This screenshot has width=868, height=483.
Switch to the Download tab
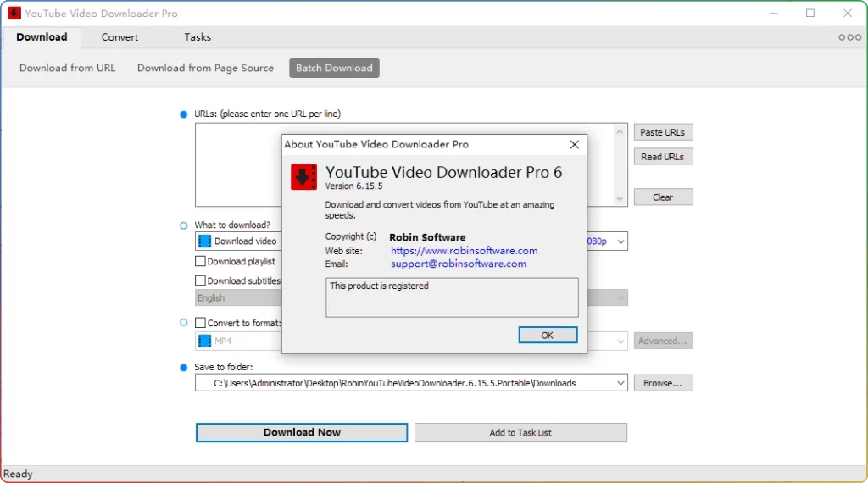pos(42,37)
